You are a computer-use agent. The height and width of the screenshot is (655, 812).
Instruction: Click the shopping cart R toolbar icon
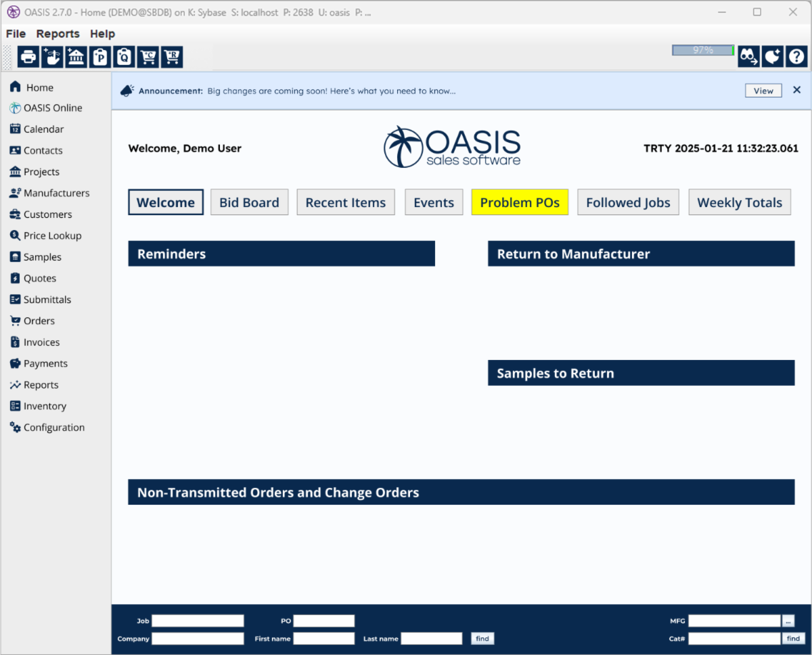tap(172, 58)
